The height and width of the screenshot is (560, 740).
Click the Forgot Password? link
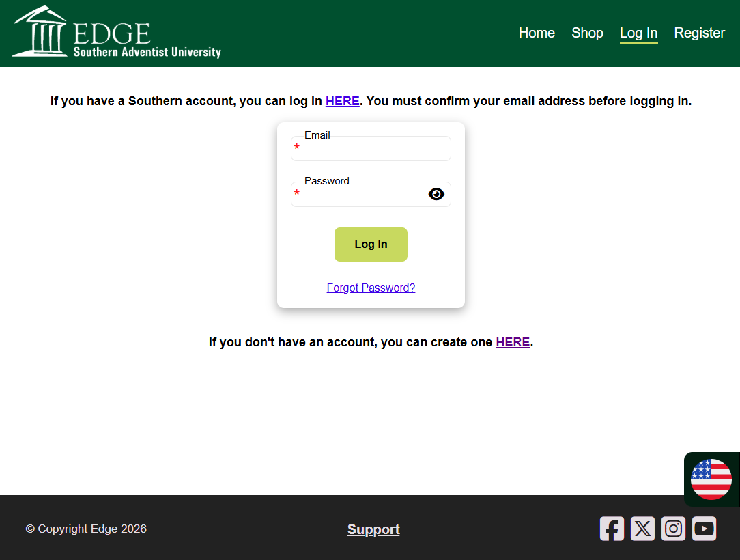371,288
